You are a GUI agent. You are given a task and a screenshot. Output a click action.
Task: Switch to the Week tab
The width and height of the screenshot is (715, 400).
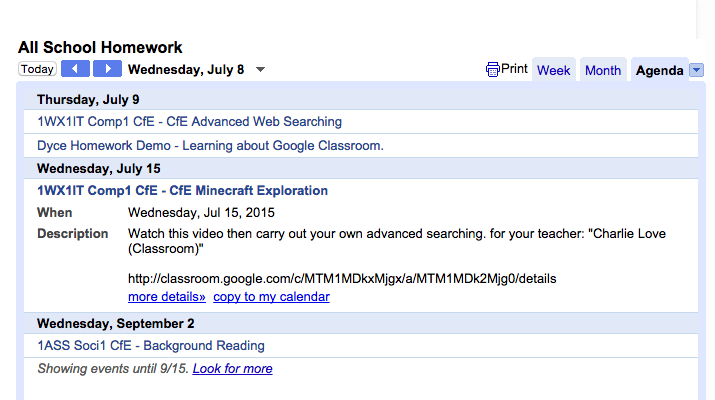click(553, 71)
